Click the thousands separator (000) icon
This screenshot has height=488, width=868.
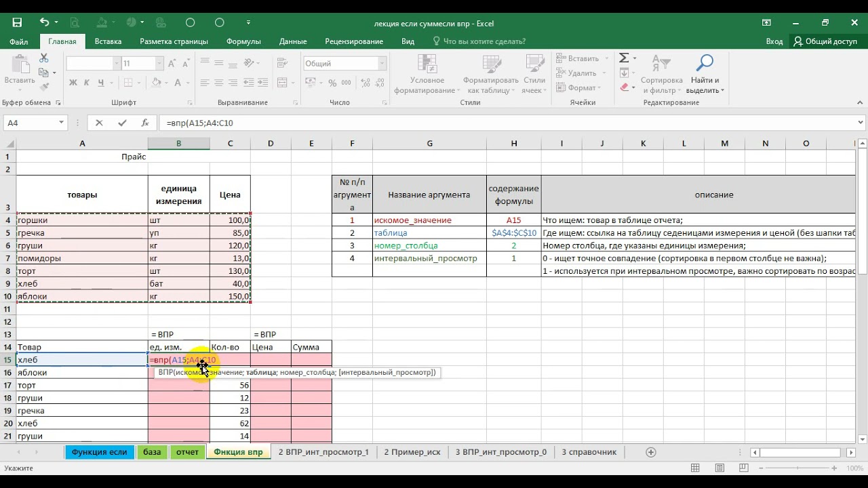[x=347, y=83]
